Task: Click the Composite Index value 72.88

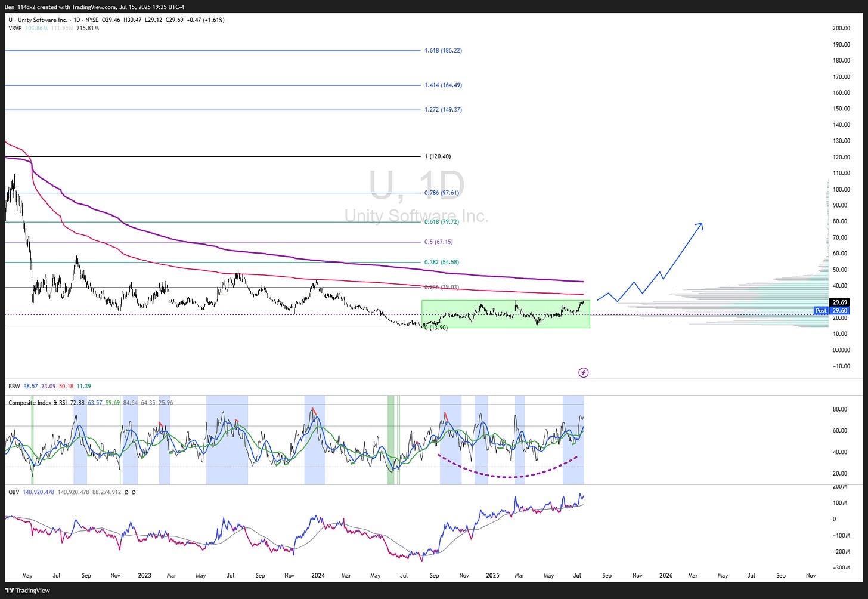Action: [77, 403]
